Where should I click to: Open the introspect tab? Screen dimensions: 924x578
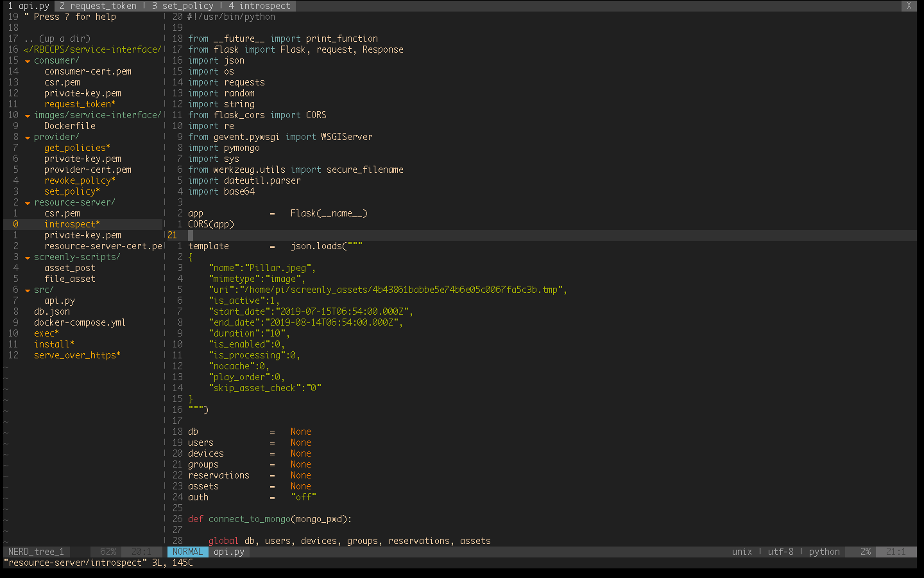pyautogui.click(x=259, y=6)
